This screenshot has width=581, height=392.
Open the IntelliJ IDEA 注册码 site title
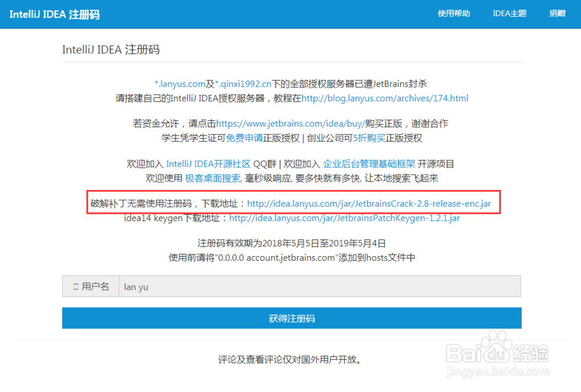55,15
